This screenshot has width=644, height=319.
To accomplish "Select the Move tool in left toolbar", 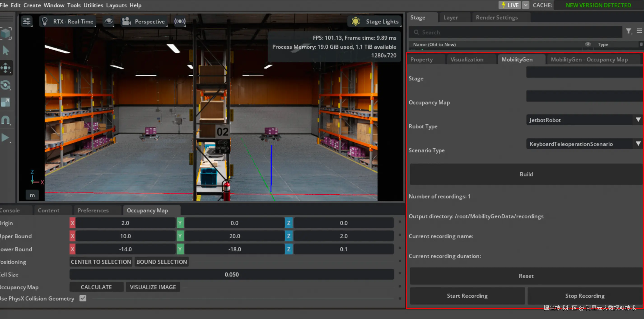I will 6,68.
